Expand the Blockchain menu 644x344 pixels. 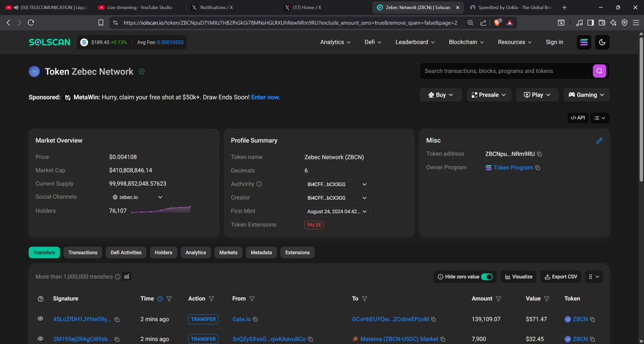[x=466, y=42]
